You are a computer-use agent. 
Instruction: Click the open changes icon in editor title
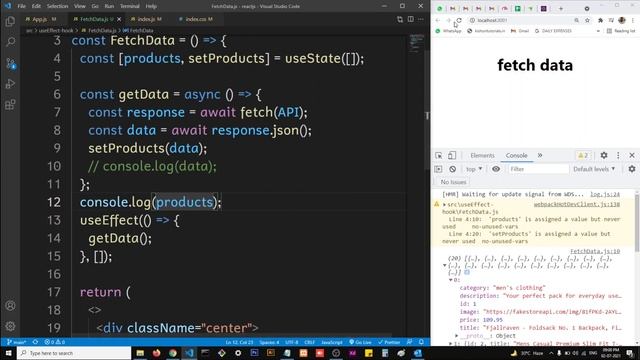[400, 19]
